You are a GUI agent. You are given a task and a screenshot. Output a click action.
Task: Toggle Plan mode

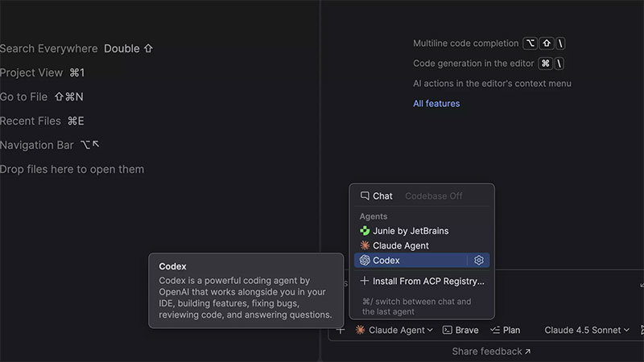click(505, 330)
